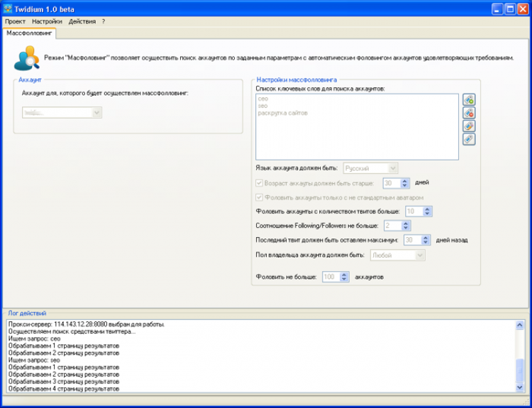The width and height of the screenshot is (532, 408).
Task: Click inside the keywords list text area
Action: tap(357, 126)
